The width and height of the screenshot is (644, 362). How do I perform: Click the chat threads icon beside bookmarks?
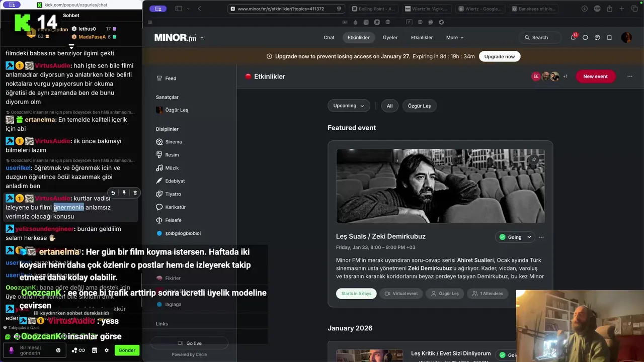click(597, 38)
